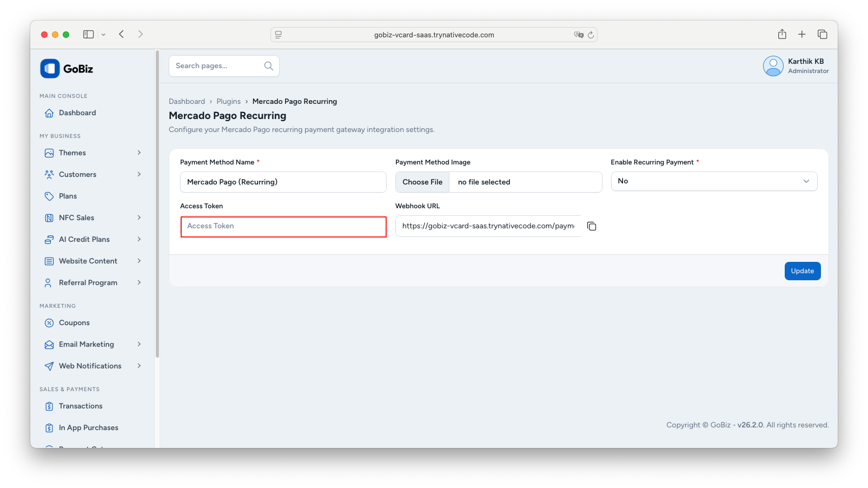Image resolution: width=868 pixels, height=488 pixels.
Task: Click the search magnifier icon
Action: (268, 66)
